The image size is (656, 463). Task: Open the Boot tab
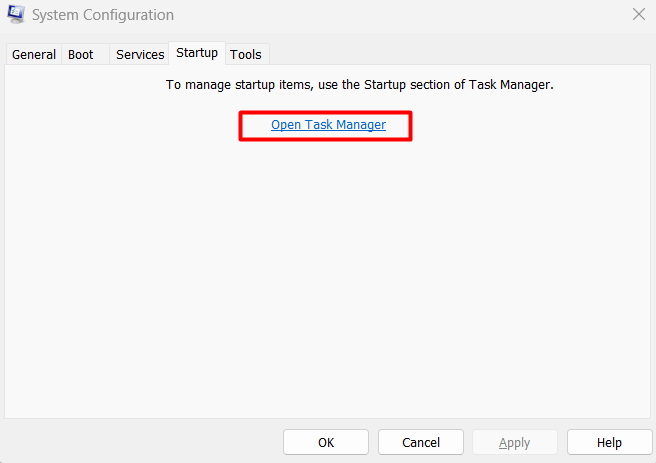81,54
